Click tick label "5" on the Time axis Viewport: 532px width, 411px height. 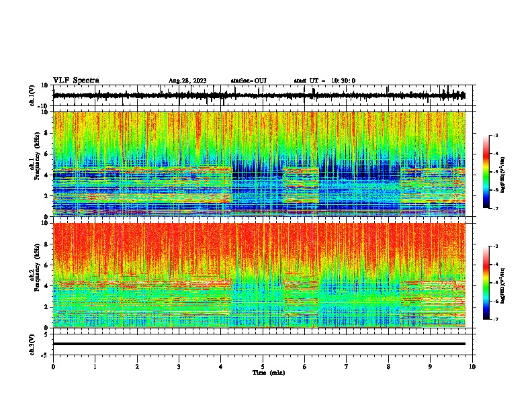coord(263,367)
